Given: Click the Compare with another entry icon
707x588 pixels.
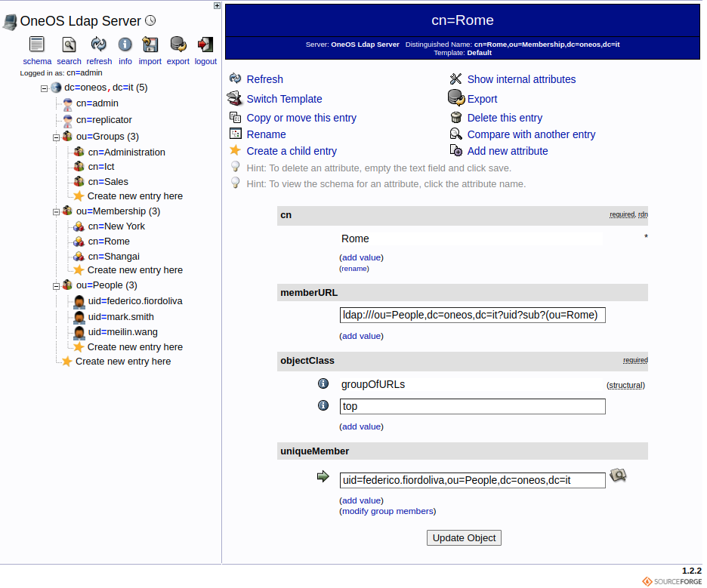Looking at the screenshot, I should click(456, 134).
